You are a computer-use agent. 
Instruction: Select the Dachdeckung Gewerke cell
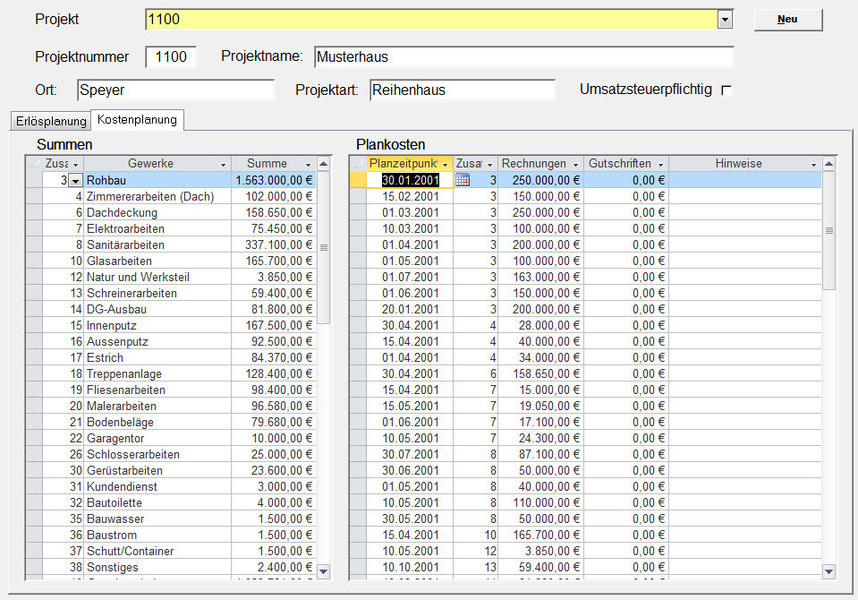pos(158,213)
